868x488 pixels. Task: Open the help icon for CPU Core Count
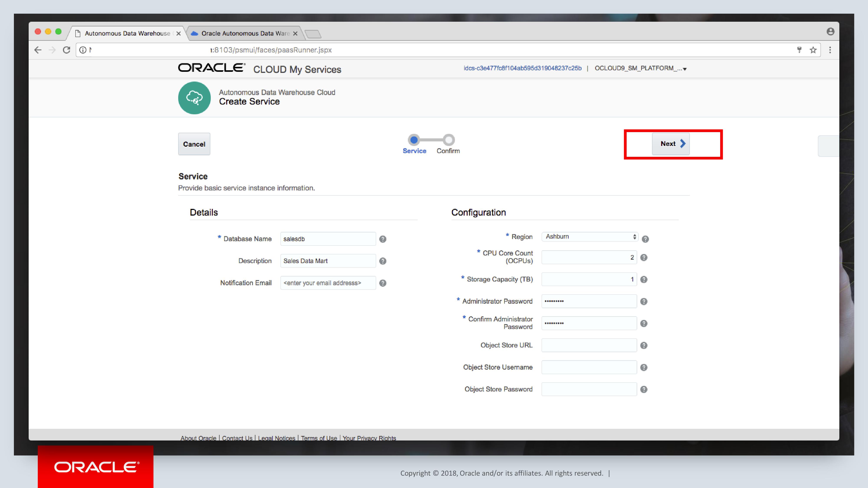point(644,257)
